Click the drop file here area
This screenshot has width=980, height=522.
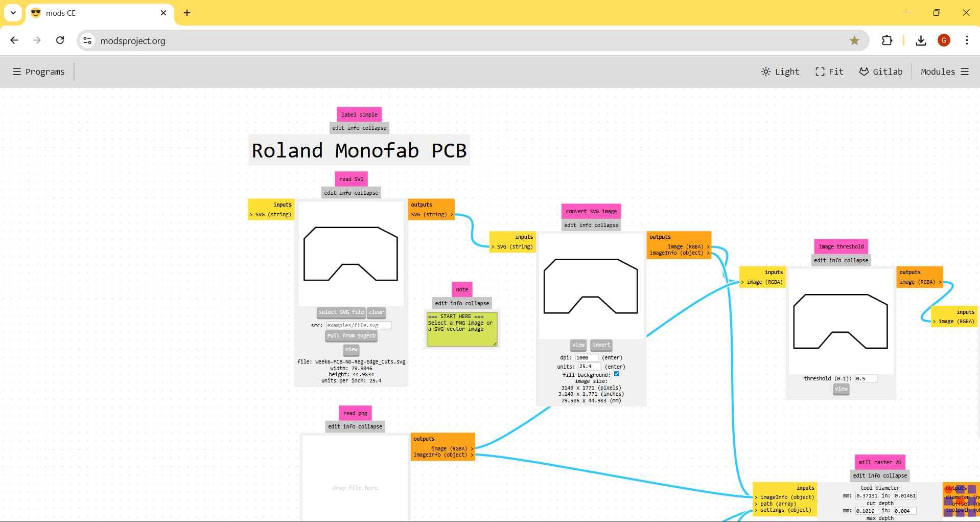point(355,487)
